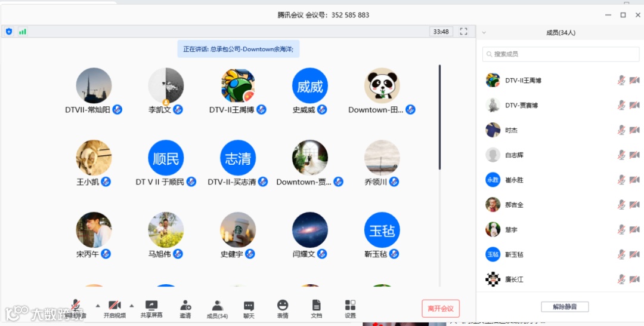Select 史威威 blue 威威 avatar
This screenshot has height=326, width=644.
click(310, 85)
